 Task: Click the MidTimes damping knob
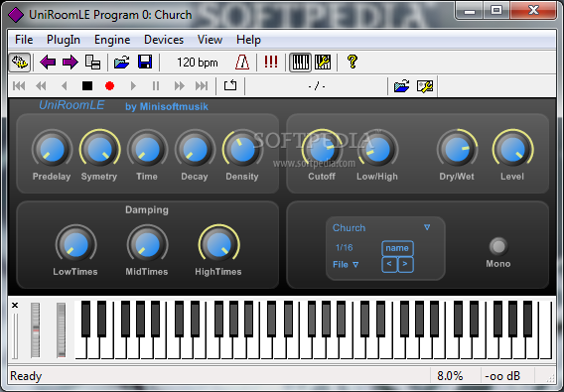tap(148, 244)
